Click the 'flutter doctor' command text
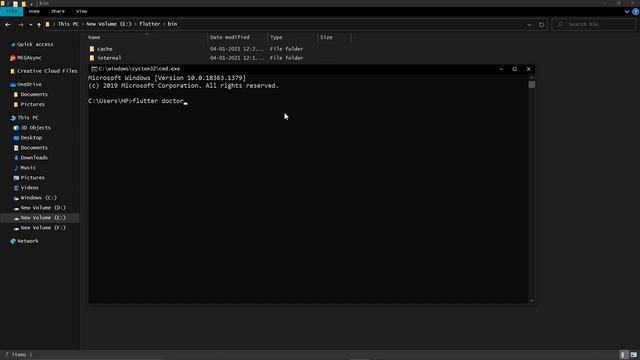The height and width of the screenshot is (360, 640). pyautogui.click(x=158, y=101)
